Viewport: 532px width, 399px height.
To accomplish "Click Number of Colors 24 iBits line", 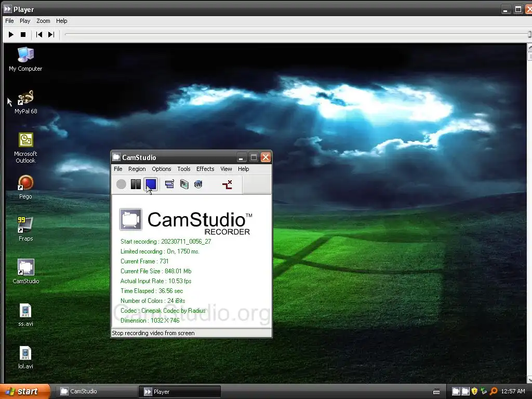I will [153, 301].
